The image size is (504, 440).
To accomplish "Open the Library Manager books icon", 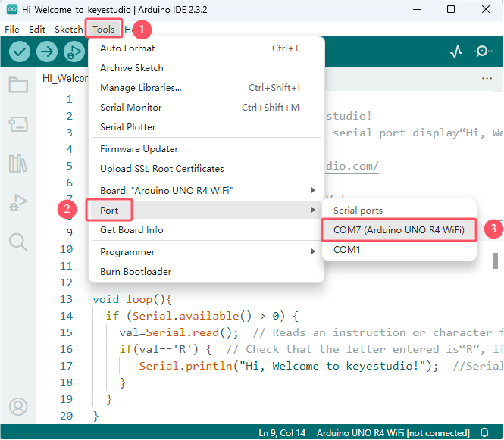I will (18, 163).
